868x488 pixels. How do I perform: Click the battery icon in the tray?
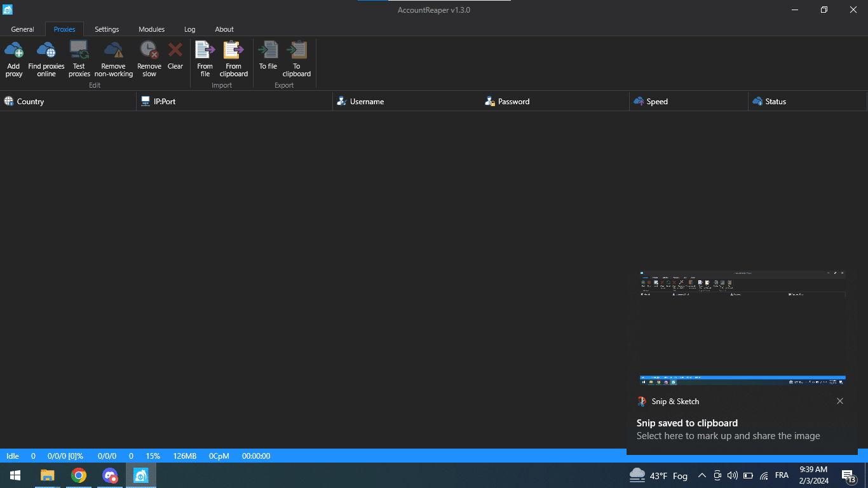click(748, 475)
